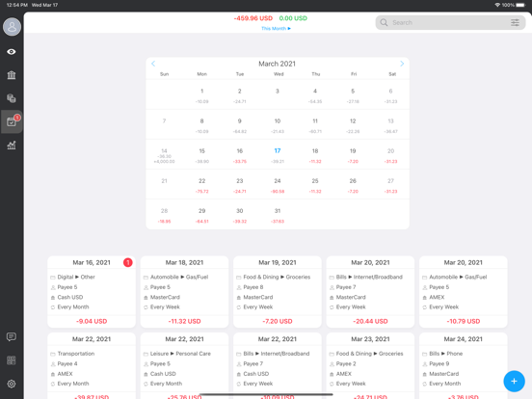Open Mar 22 Transportation card
532x399 pixels.
pyautogui.click(x=92, y=366)
